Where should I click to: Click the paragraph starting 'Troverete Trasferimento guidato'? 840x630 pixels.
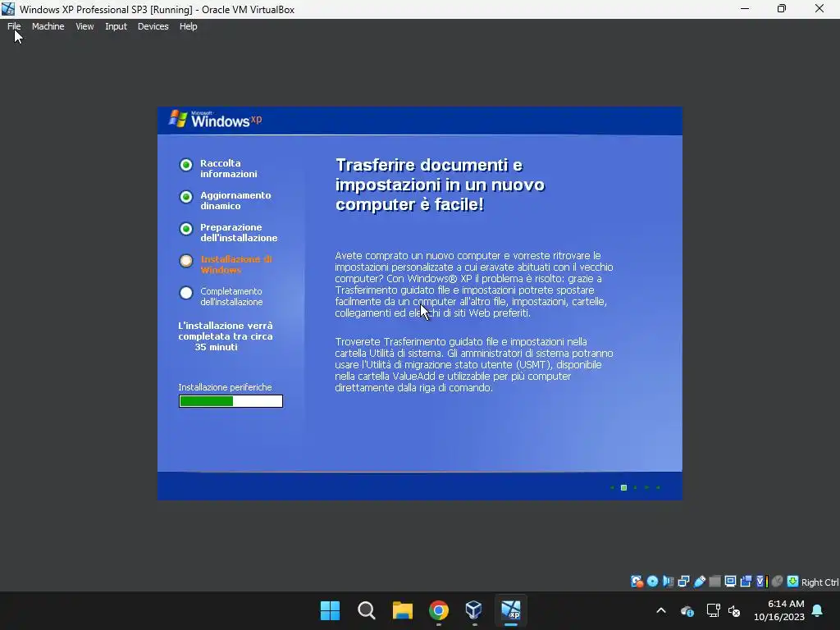[474, 365]
